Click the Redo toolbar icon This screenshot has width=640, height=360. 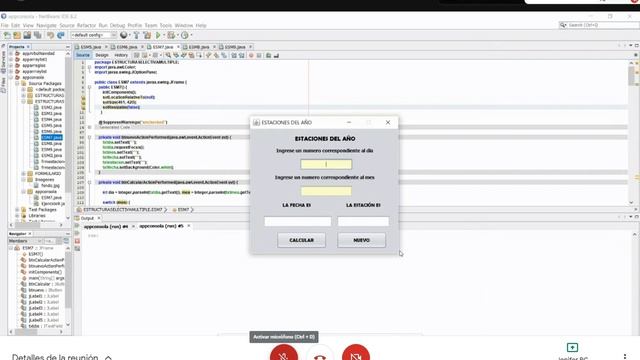(x=61, y=36)
